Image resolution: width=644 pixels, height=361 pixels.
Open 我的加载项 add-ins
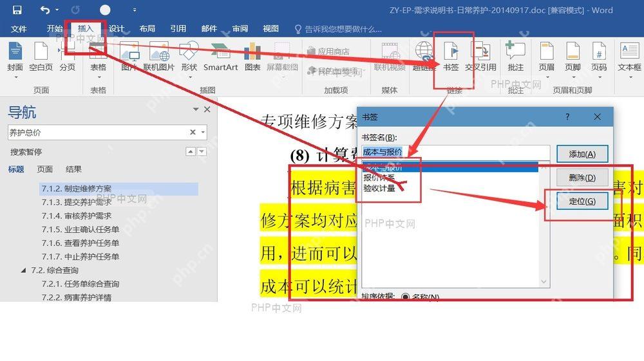point(335,71)
